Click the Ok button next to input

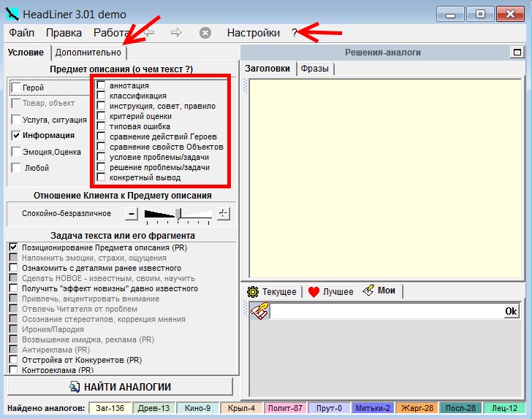[512, 311]
